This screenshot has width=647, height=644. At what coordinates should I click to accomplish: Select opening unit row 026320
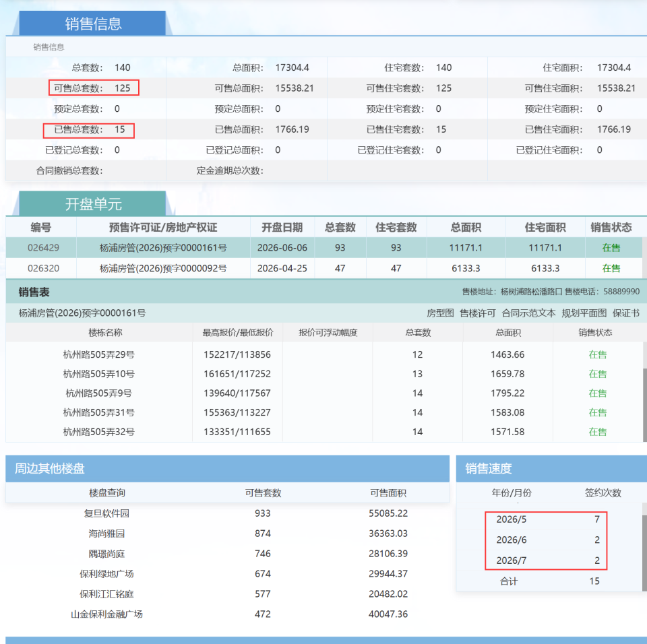(324, 268)
